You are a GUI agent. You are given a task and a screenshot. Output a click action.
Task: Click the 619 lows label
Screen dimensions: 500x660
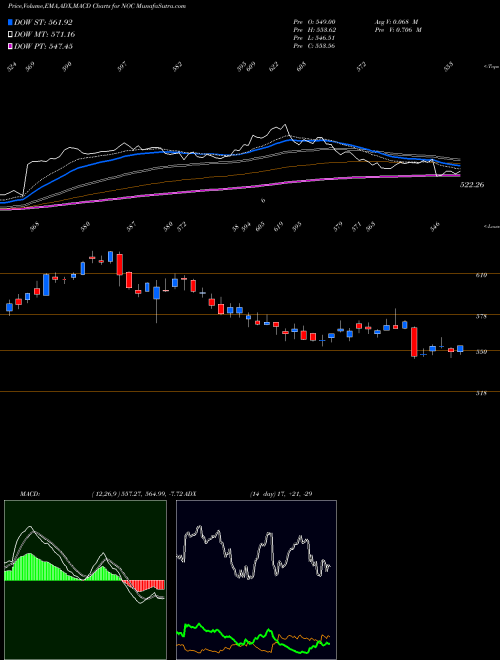coord(278,228)
